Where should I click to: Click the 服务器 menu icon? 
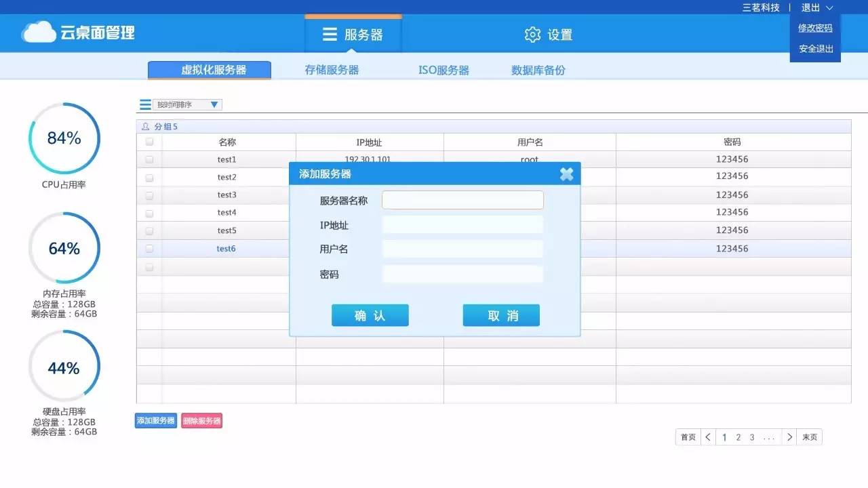[330, 33]
